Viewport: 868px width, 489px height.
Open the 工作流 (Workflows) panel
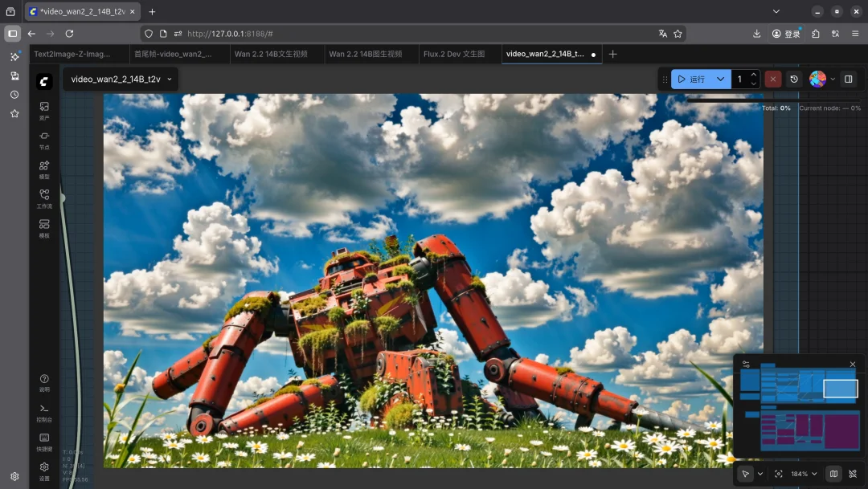pyautogui.click(x=44, y=198)
